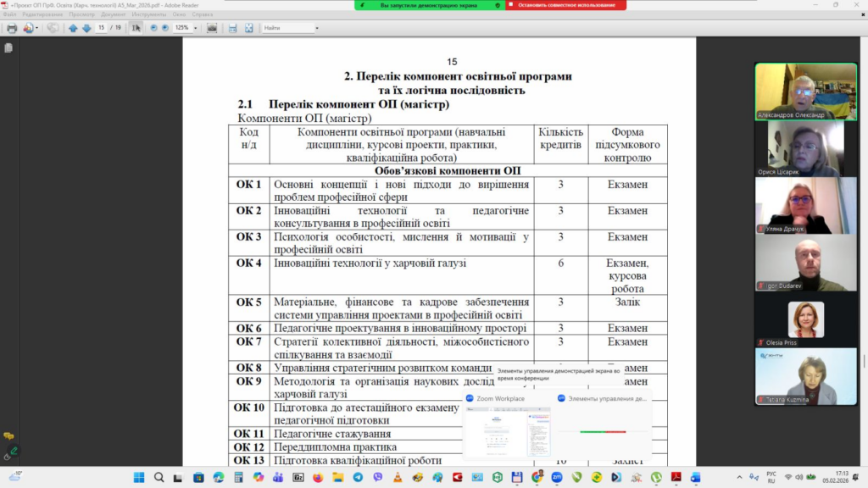Image resolution: width=868 pixels, height=488 pixels.
Task: Expand the Найти search options dropdown
Action: (x=317, y=28)
